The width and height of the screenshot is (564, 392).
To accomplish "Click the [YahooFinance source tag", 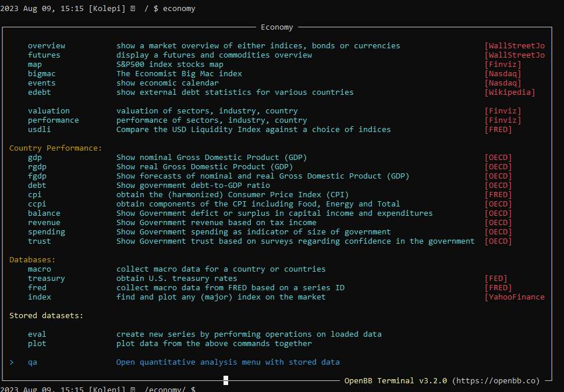I will coord(515,297).
